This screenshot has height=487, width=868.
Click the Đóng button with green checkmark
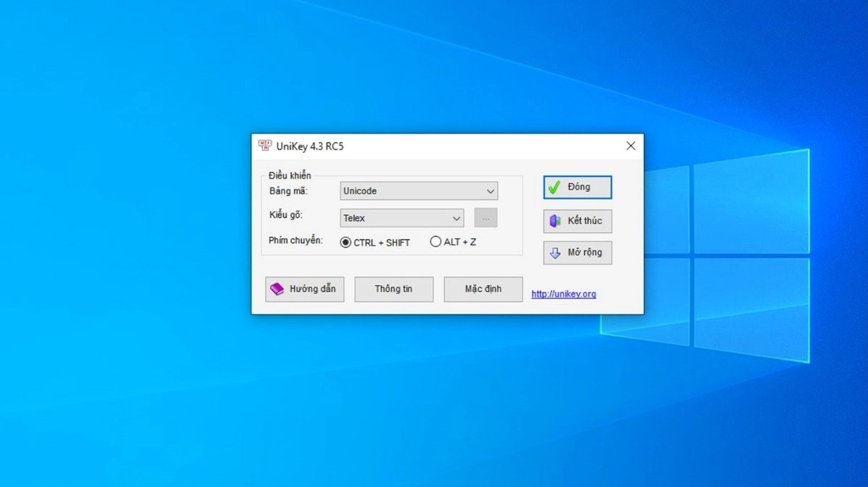pos(578,187)
